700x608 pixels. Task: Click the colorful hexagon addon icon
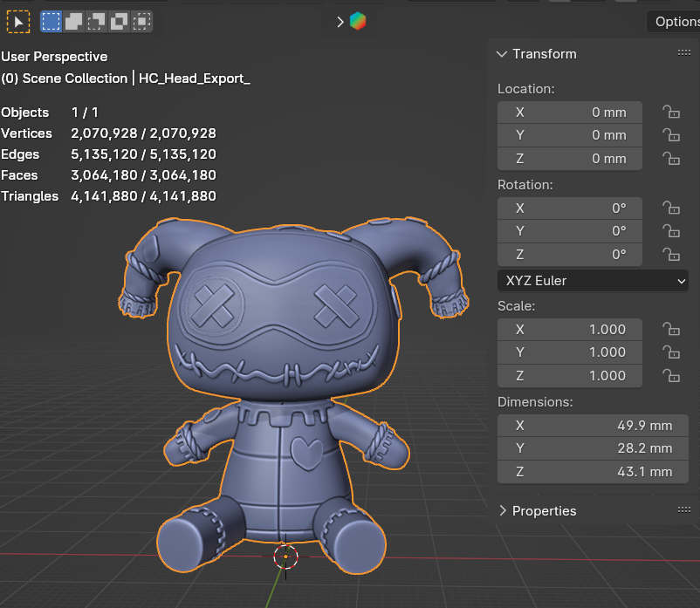(358, 21)
